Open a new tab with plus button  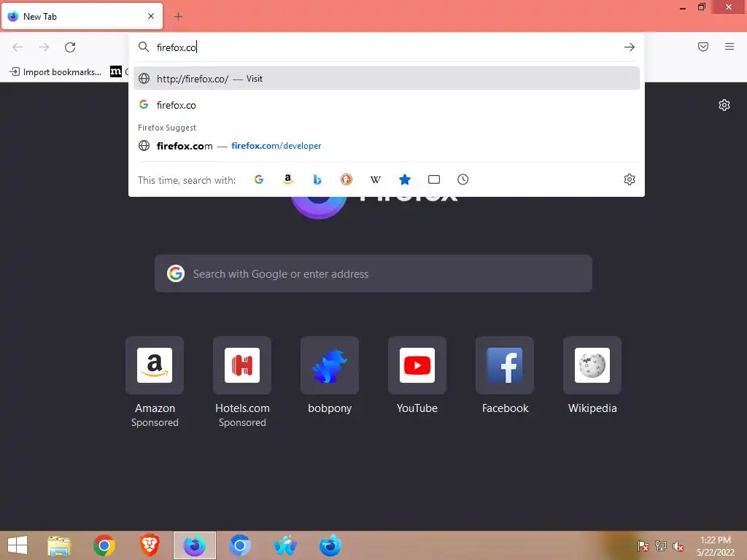click(x=178, y=16)
